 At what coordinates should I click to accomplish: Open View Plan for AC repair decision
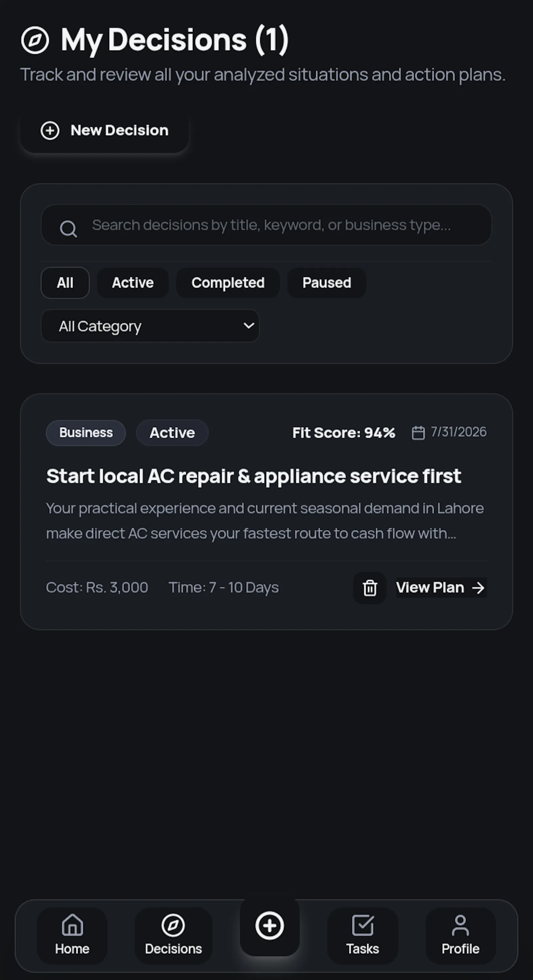pyautogui.click(x=441, y=588)
